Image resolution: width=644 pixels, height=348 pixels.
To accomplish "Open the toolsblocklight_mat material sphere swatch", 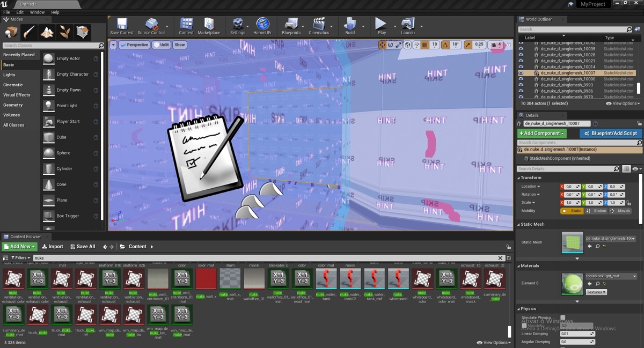I will click(x=572, y=283).
